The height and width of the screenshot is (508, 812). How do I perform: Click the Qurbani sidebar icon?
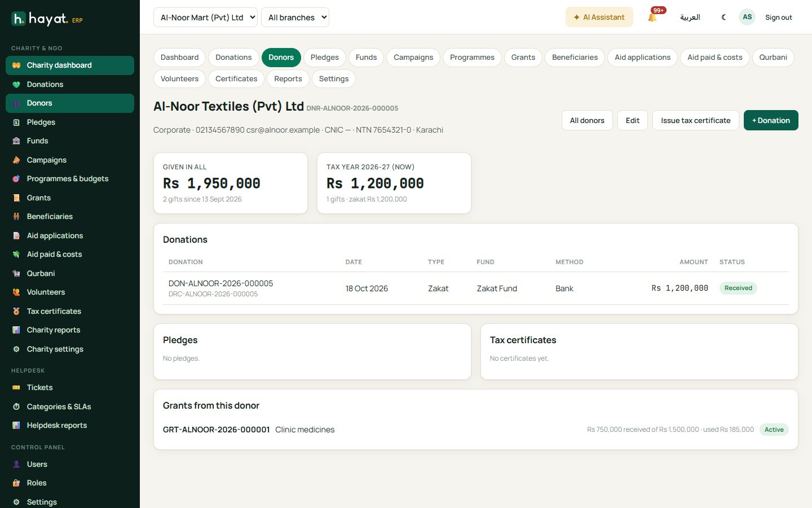tap(16, 274)
